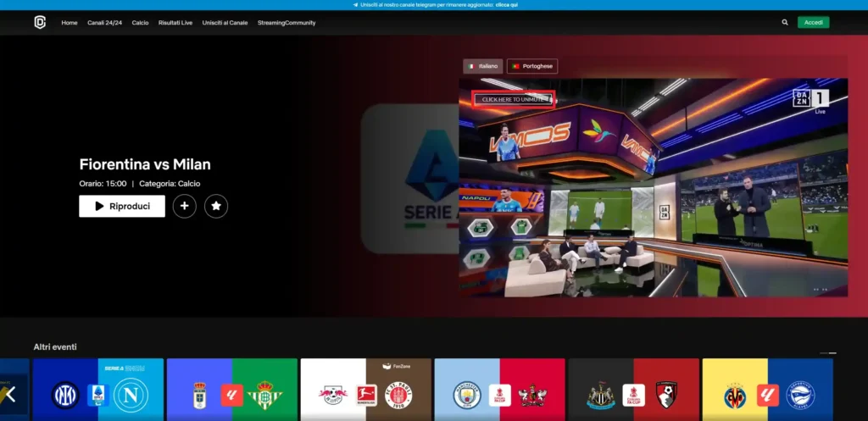Switch stream language to Italiano

482,66
